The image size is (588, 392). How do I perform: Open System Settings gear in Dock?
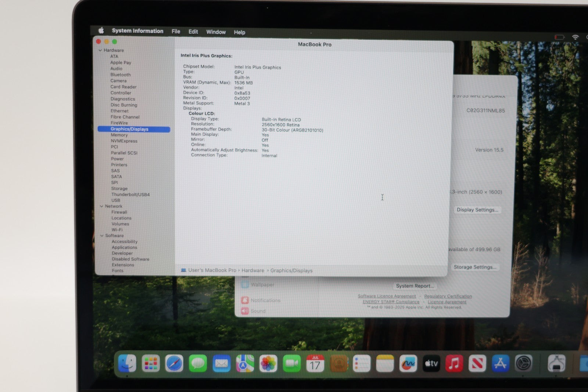[523, 364]
